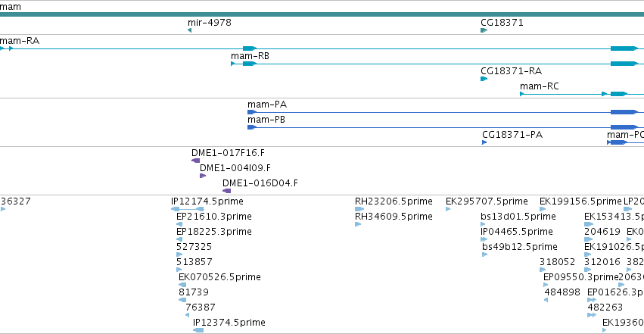The width and height of the screenshot is (644, 334).
Task: Select the 527325 feature label
Action: tap(194, 247)
